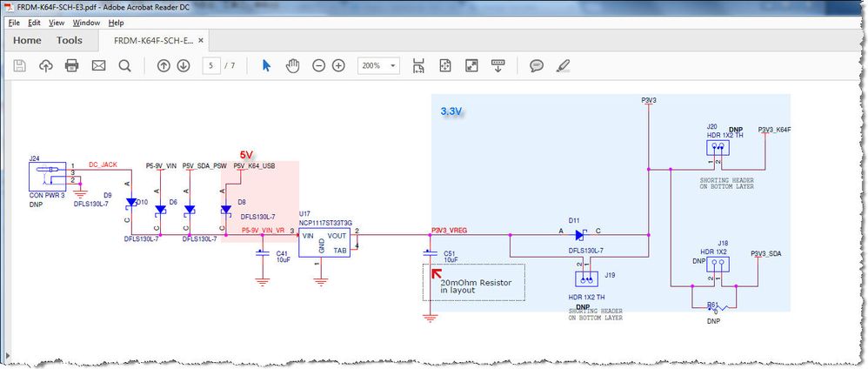Open the Window menu
This screenshot has height=369, width=868.
point(86,23)
